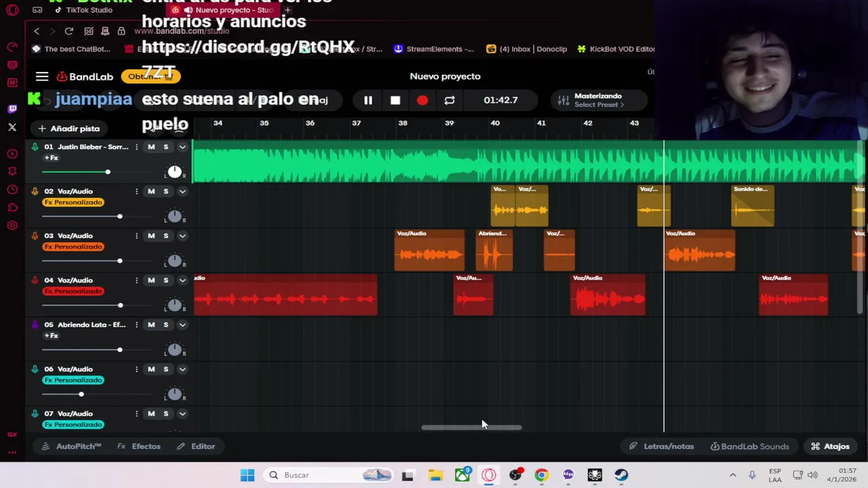Screen dimensions: 868x488
Task: Open the Masterizando preset selector
Action: (598, 100)
